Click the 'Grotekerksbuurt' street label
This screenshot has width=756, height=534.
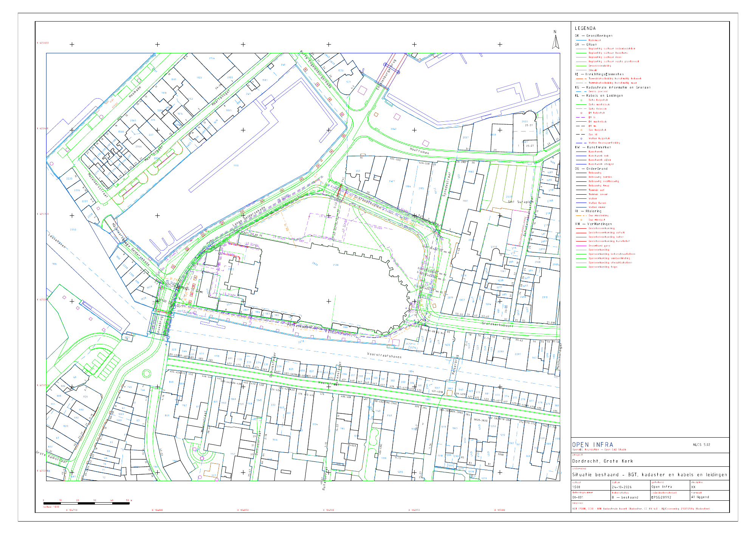[x=497, y=324]
